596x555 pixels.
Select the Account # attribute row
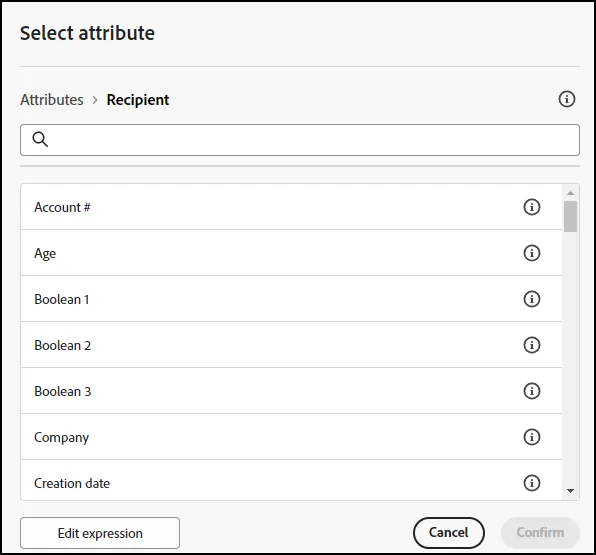(291, 207)
